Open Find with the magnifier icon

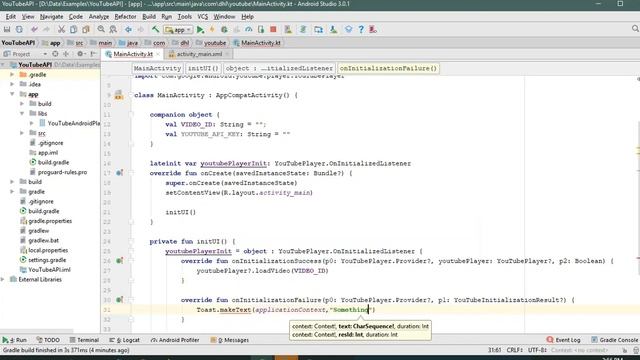pos(101,29)
